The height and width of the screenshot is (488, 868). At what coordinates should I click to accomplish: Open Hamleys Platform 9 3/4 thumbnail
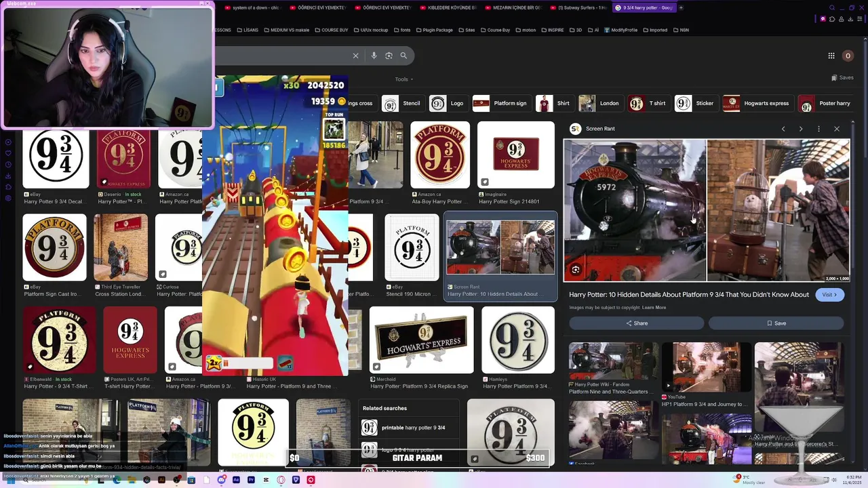click(518, 340)
